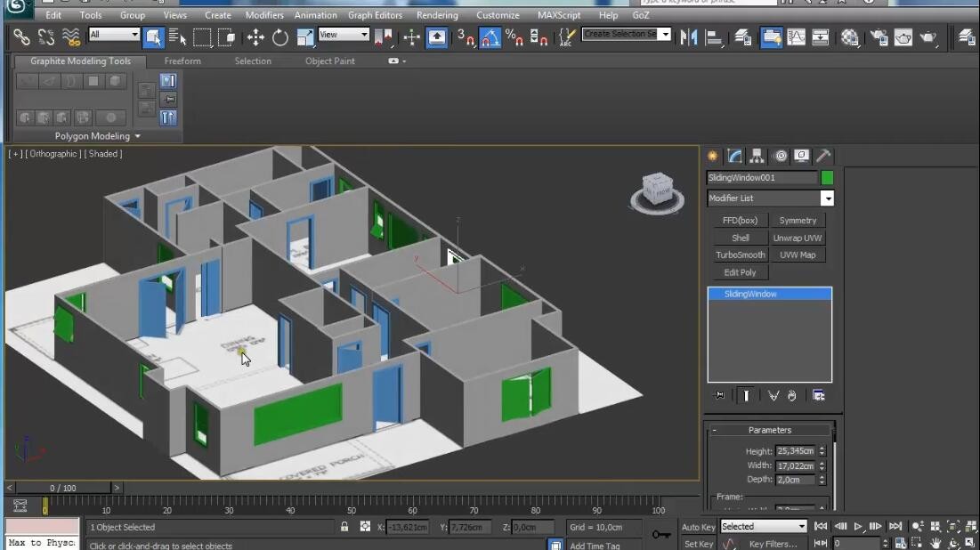Viewport: 980px width, 550px height.
Task: Open the Material Editor icon
Action: [x=849, y=37]
